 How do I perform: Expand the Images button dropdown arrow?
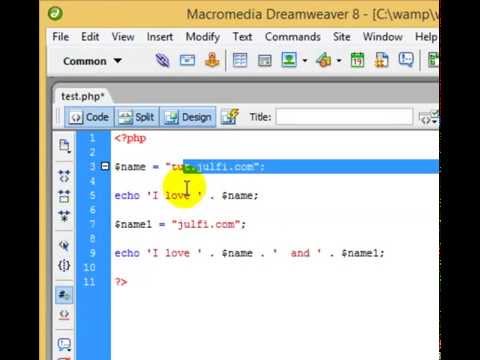[305, 61]
